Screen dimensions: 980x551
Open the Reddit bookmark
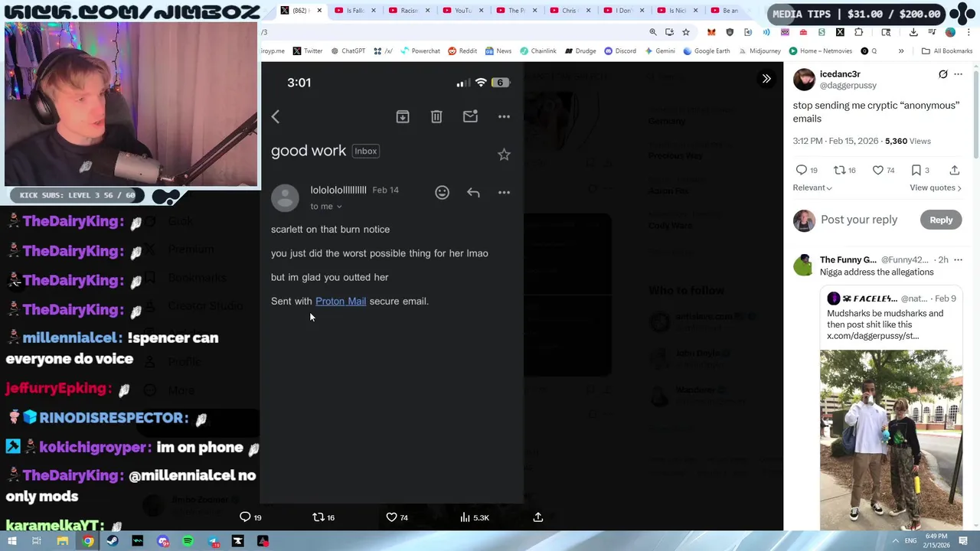462,51
